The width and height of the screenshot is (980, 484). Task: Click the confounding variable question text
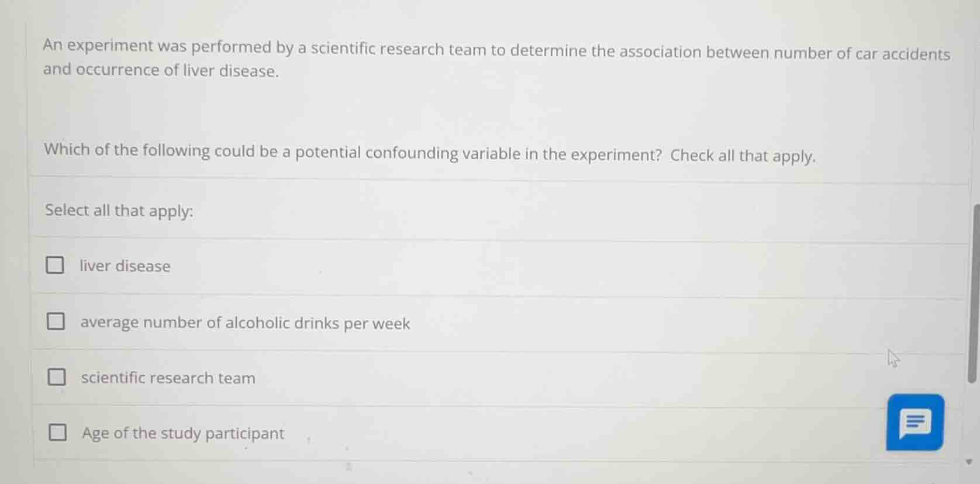430,153
